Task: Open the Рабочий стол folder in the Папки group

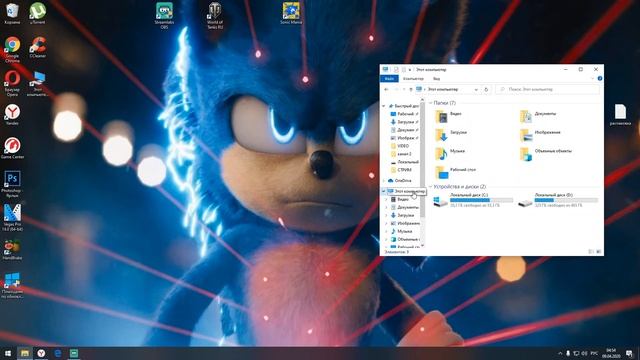Action: point(455,172)
